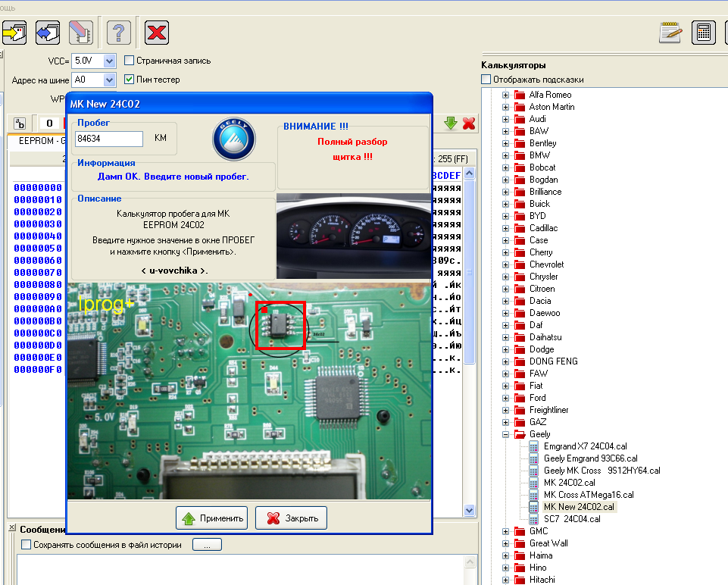Expand the BMW tree node
728x585 pixels.
tap(505, 155)
